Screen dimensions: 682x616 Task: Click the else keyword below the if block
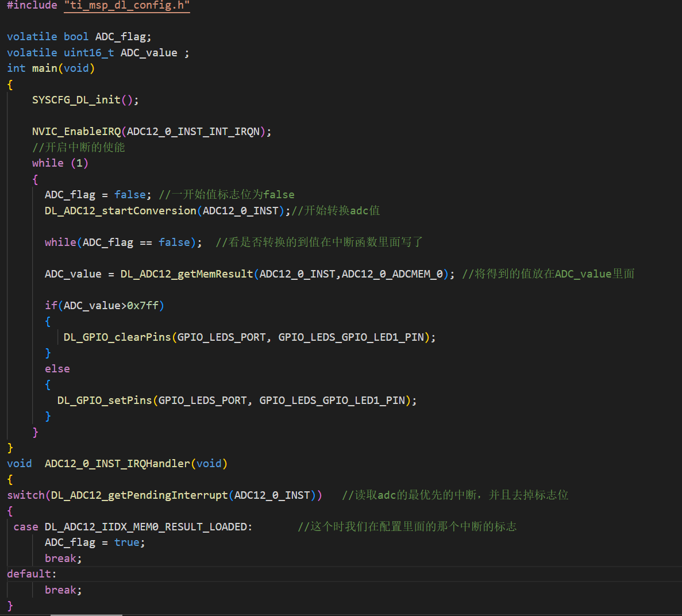click(x=57, y=368)
